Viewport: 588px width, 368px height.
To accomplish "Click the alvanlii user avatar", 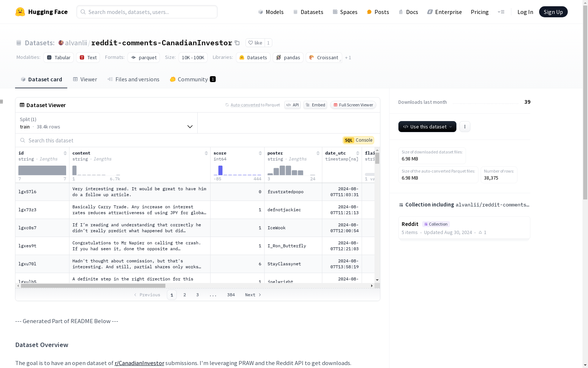I will pos(61,43).
